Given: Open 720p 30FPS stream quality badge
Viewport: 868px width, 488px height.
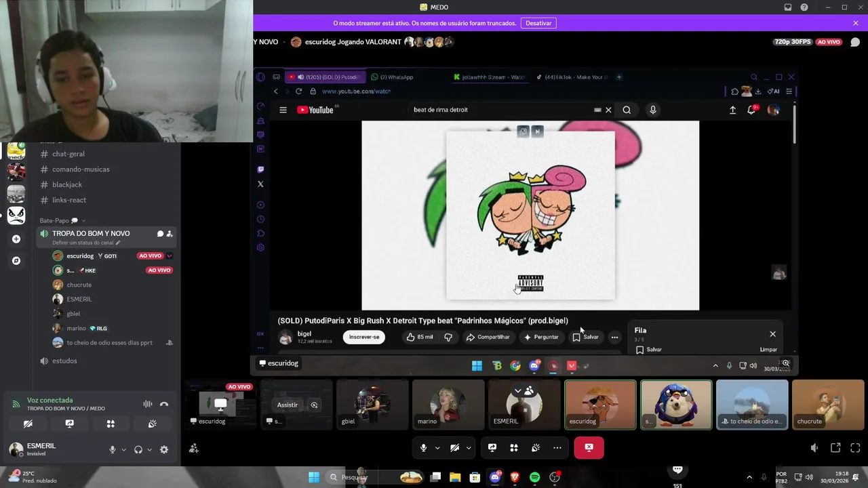Looking at the screenshot, I should pyautogui.click(x=793, y=42).
